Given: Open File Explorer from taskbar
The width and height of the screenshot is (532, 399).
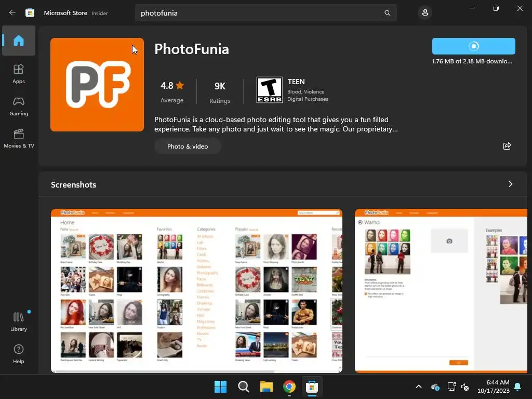Looking at the screenshot, I should tap(267, 387).
